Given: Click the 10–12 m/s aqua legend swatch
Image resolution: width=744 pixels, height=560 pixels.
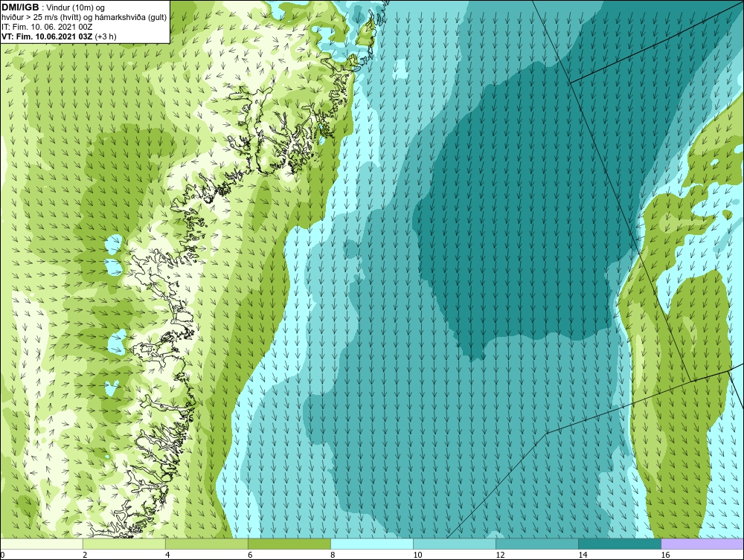Looking at the screenshot, I should [x=455, y=544].
